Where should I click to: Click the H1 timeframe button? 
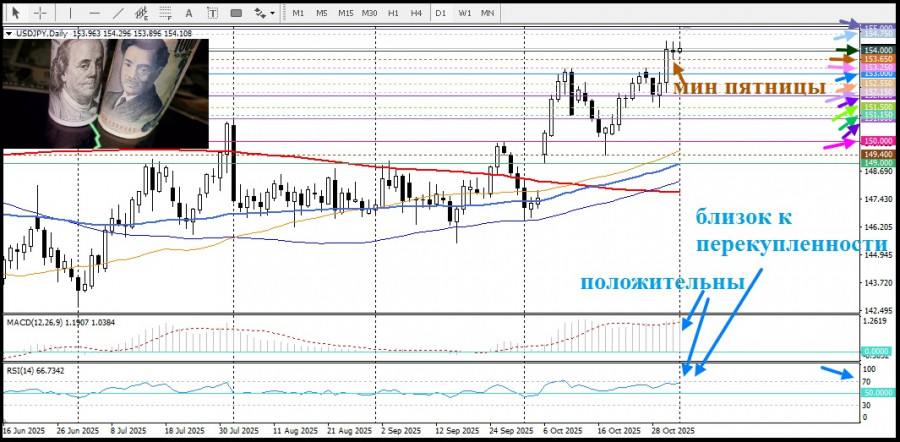[393, 13]
